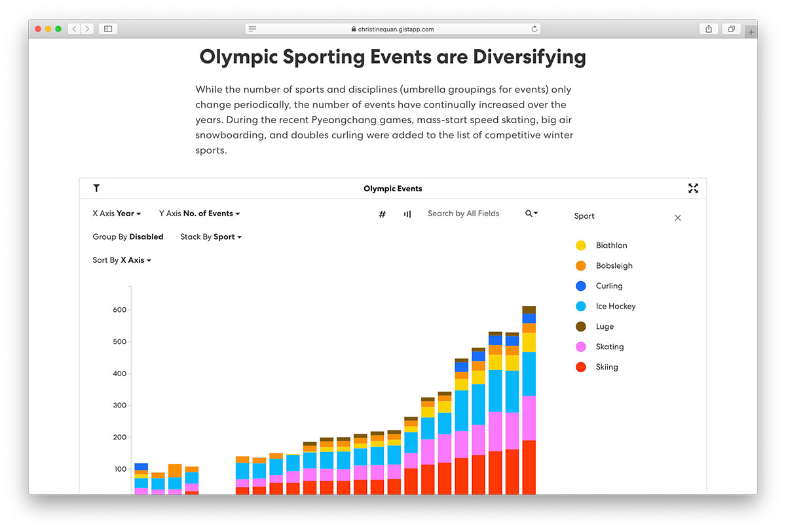Open the Y Axis No. of Events dropdown
Viewport: 786px width, 532px height.
tap(199, 214)
